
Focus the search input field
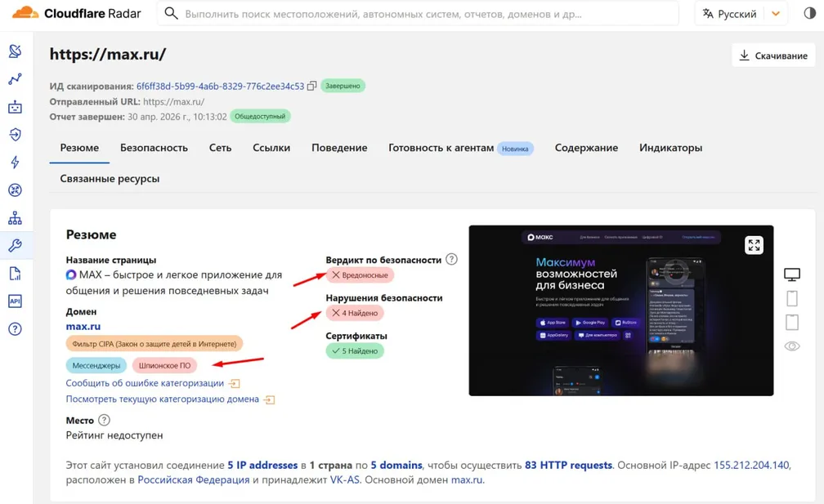click(418, 14)
